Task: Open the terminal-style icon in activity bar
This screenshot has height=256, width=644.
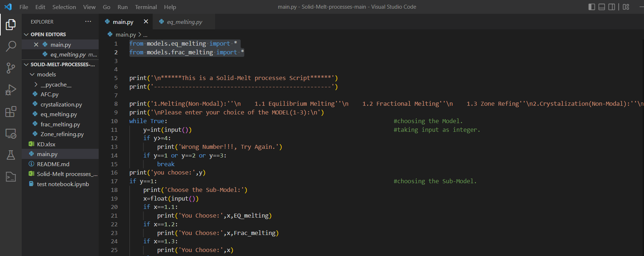Action: pos(11,177)
